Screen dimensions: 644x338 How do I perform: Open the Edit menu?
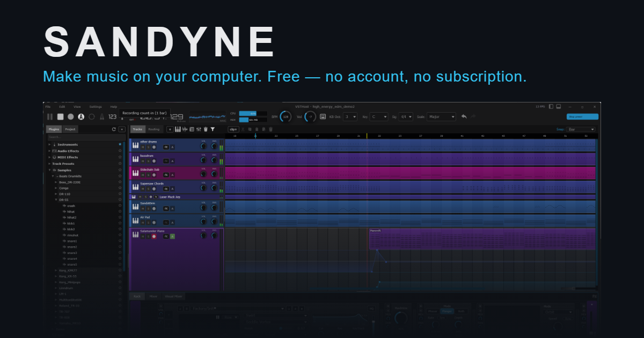point(62,107)
